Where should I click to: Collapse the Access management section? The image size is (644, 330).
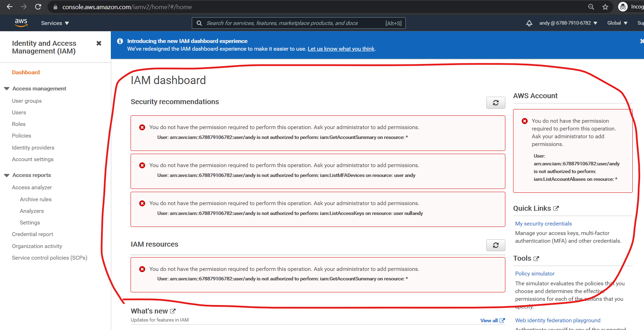tap(7, 89)
